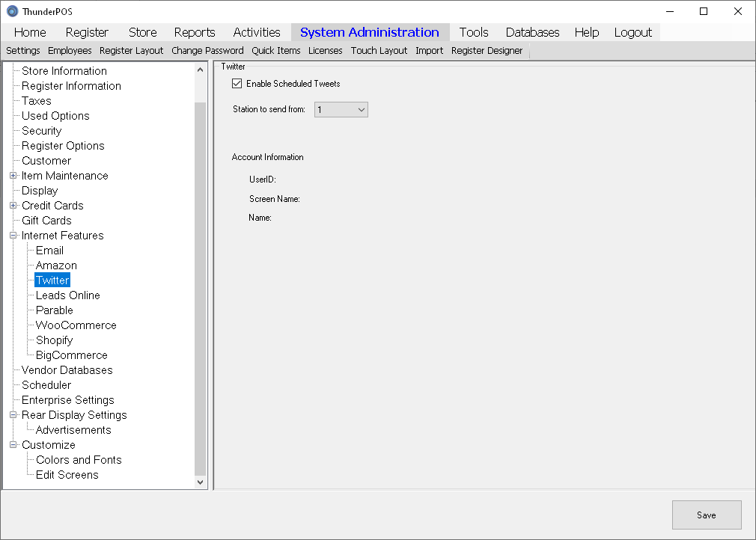The image size is (756, 540).
Task: Open the Databases menu
Action: (x=532, y=32)
